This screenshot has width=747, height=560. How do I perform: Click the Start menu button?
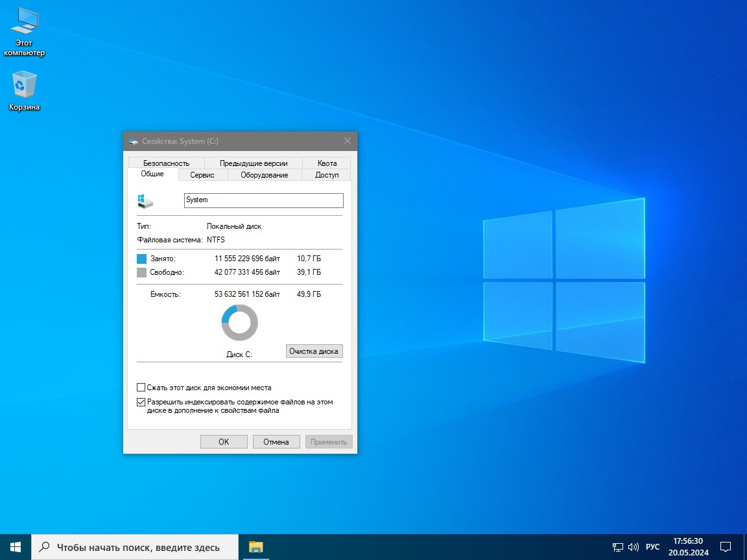point(14,546)
